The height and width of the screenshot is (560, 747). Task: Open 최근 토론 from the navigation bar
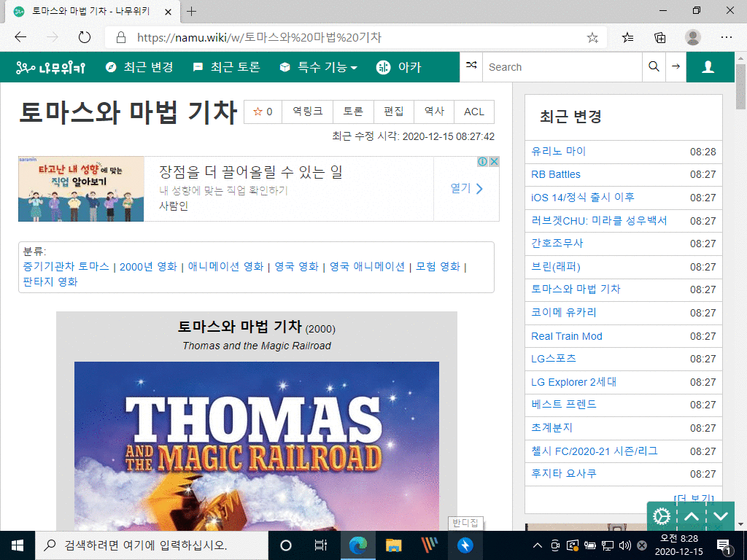point(227,67)
